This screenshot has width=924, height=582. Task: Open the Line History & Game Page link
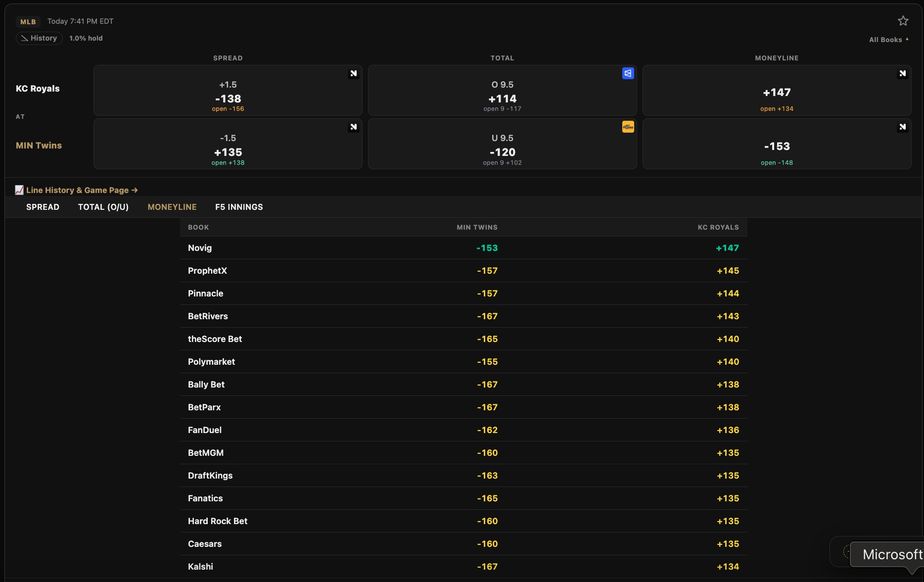82,190
